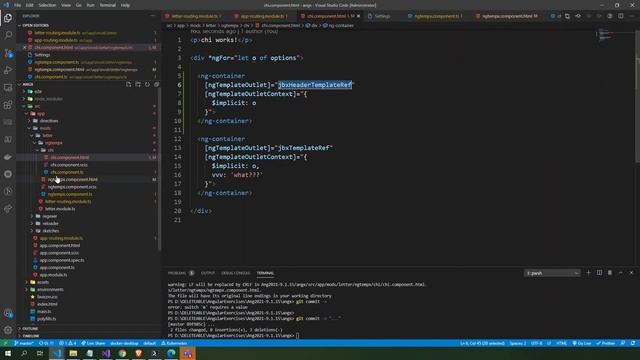The height and width of the screenshot is (360, 640).
Task: Switch to the Debug Console tab
Action: pos(235,273)
